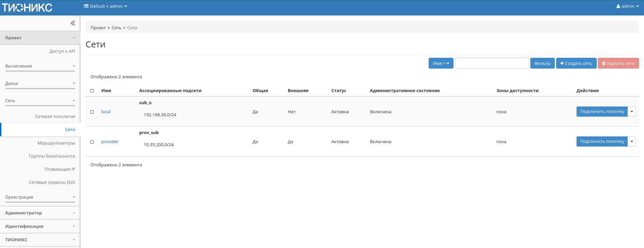Select all networks checkbox in header

coord(92,91)
